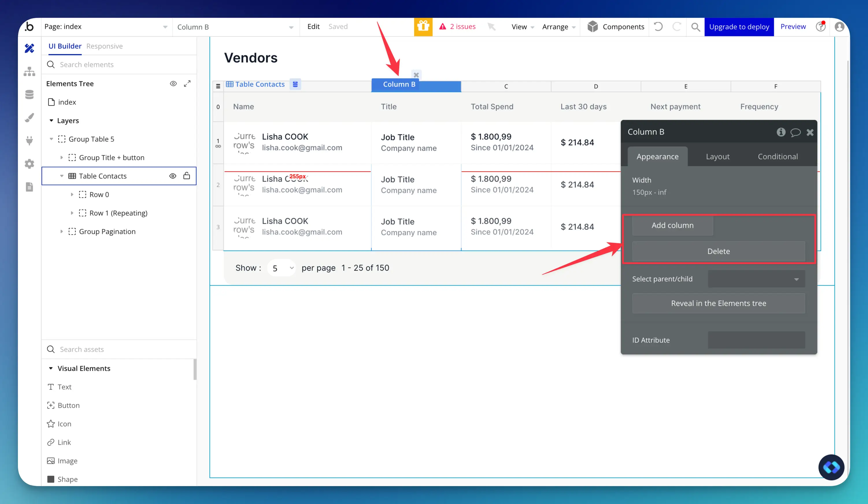
Task: Open the Workflow tab icon
Action: (x=29, y=71)
